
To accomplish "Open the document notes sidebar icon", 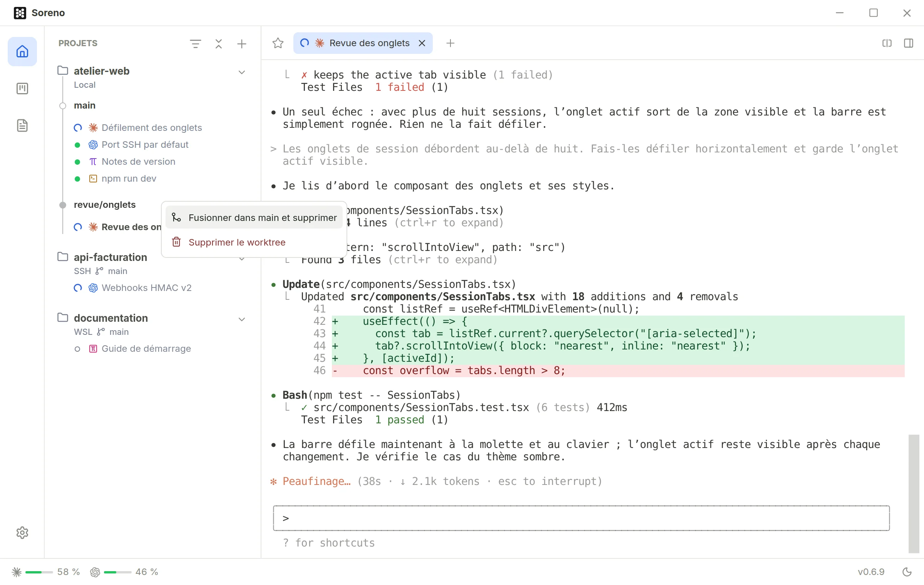I will (x=22, y=125).
